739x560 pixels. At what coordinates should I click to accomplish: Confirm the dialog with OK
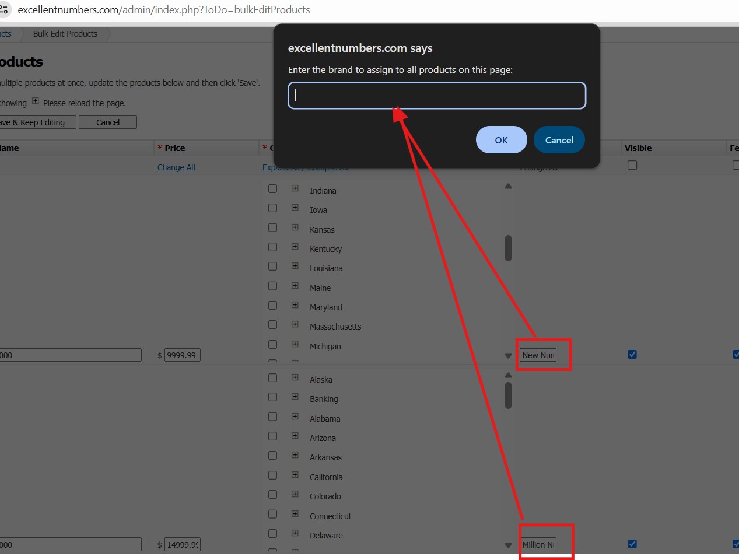(501, 140)
